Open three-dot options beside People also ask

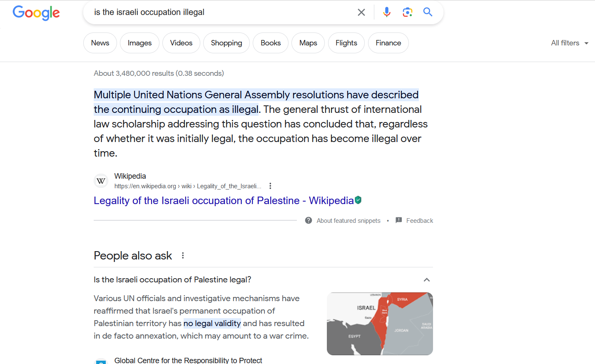(x=183, y=255)
